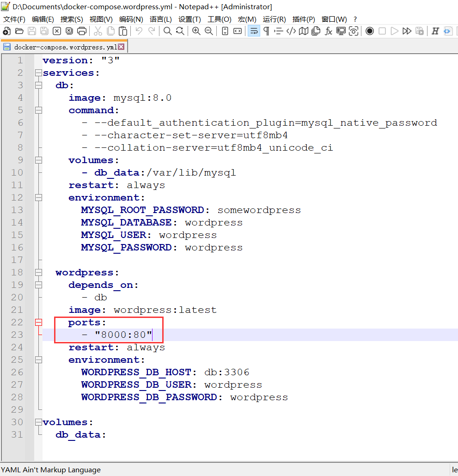Open the 插件(P) menu
458x476 pixels.
tap(304, 19)
